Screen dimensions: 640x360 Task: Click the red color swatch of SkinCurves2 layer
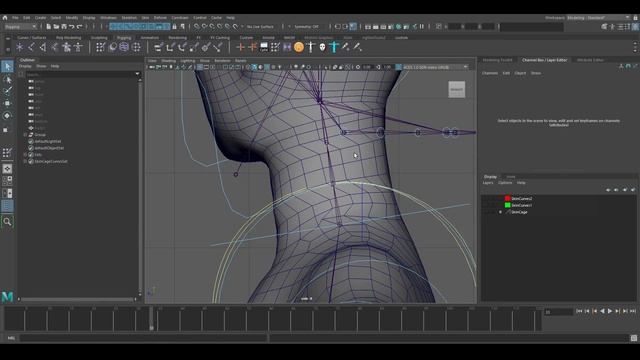508,198
